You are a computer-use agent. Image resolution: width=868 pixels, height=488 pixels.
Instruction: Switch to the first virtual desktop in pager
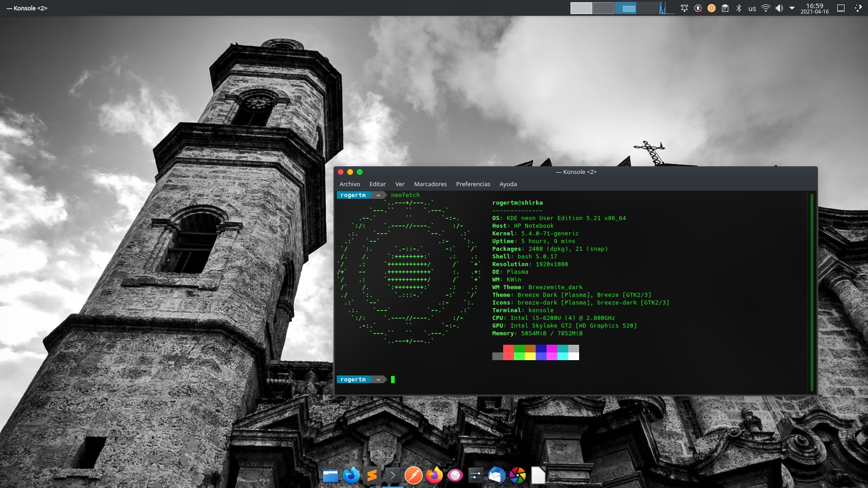(581, 8)
